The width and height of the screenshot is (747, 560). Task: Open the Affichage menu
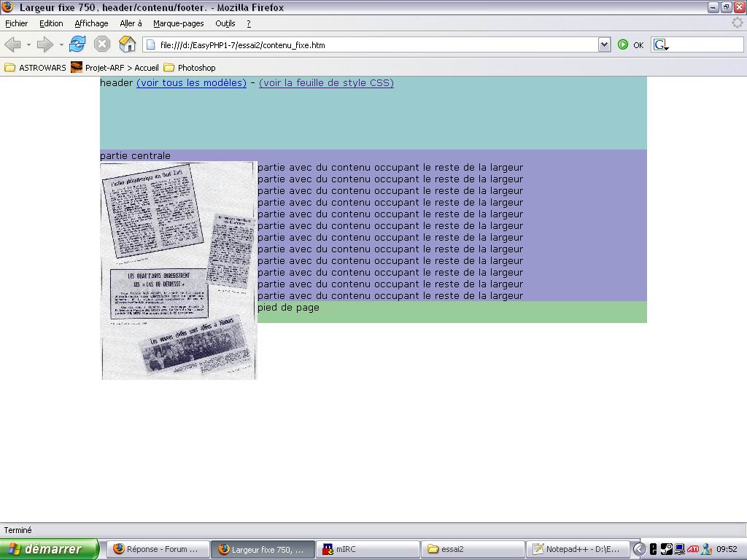pyautogui.click(x=91, y=23)
